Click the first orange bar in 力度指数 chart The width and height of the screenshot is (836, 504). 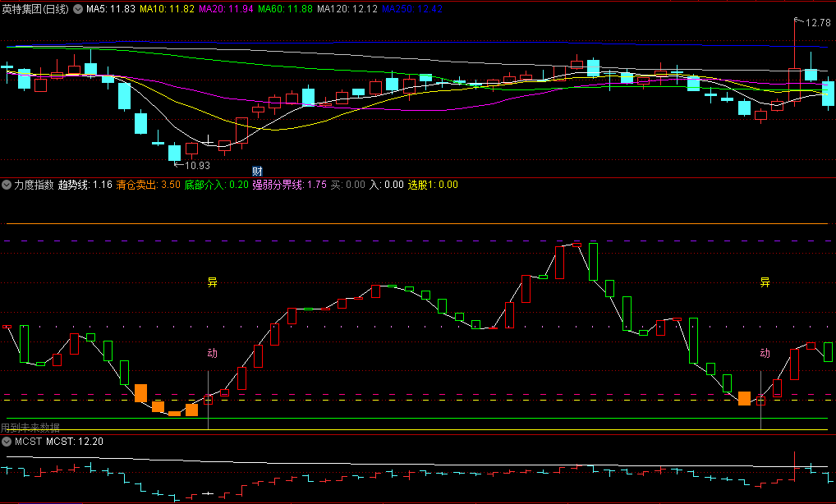point(140,393)
